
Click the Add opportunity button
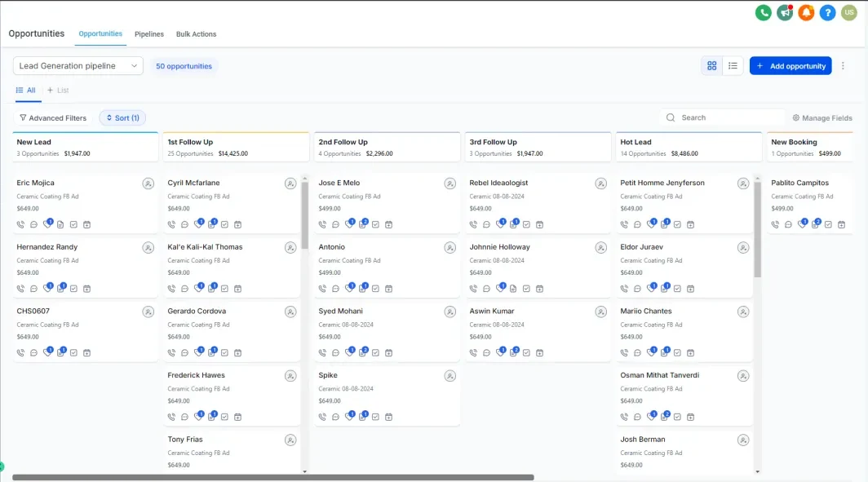790,66
